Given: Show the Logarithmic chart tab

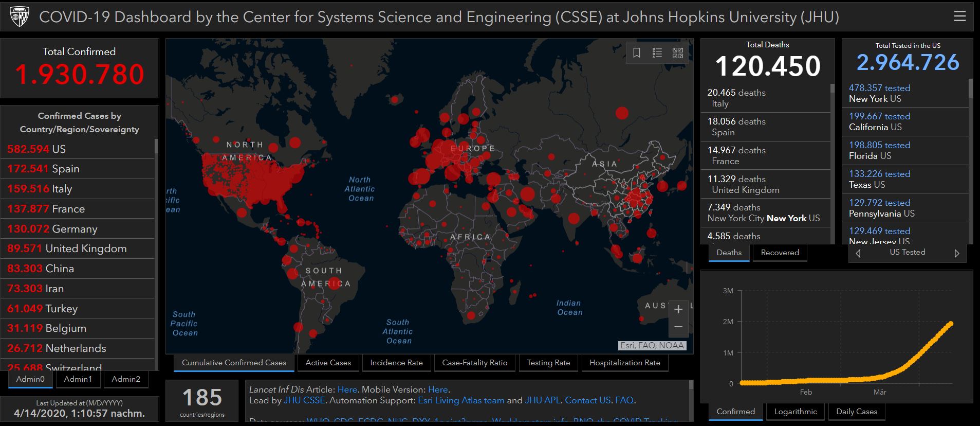Looking at the screenshot, I should tap(796, 412).
